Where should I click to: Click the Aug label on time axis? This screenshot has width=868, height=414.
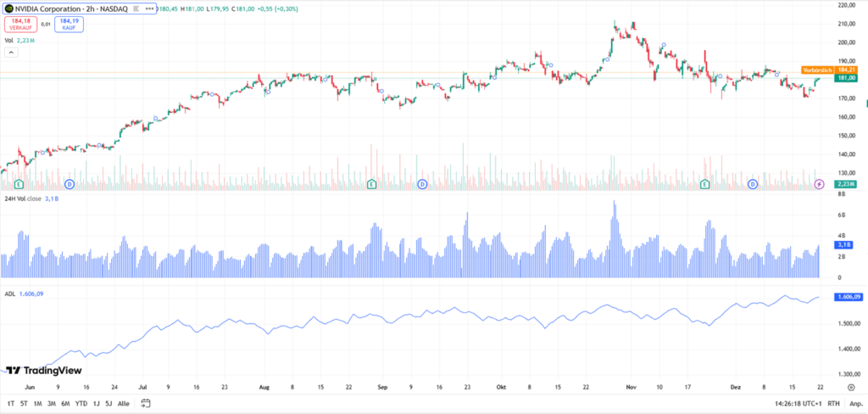click(264, 387)
